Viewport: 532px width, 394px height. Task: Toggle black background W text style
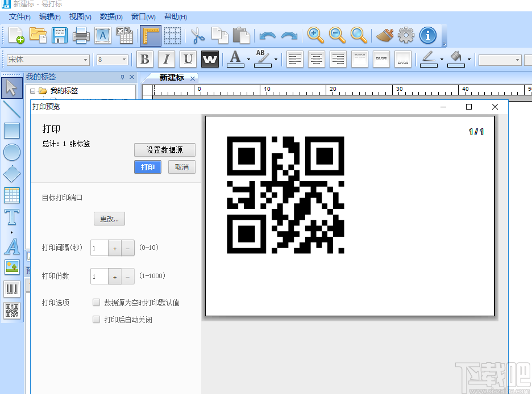point(210,59)
